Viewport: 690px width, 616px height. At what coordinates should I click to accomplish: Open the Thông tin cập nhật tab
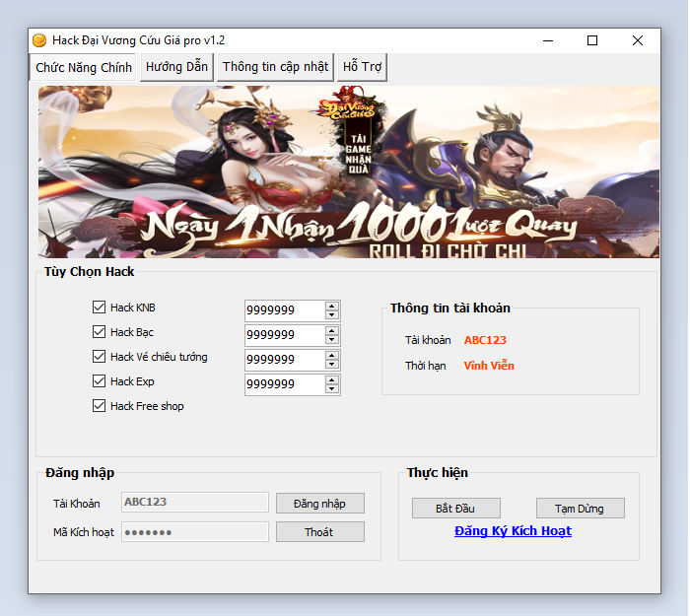(275, 67)
